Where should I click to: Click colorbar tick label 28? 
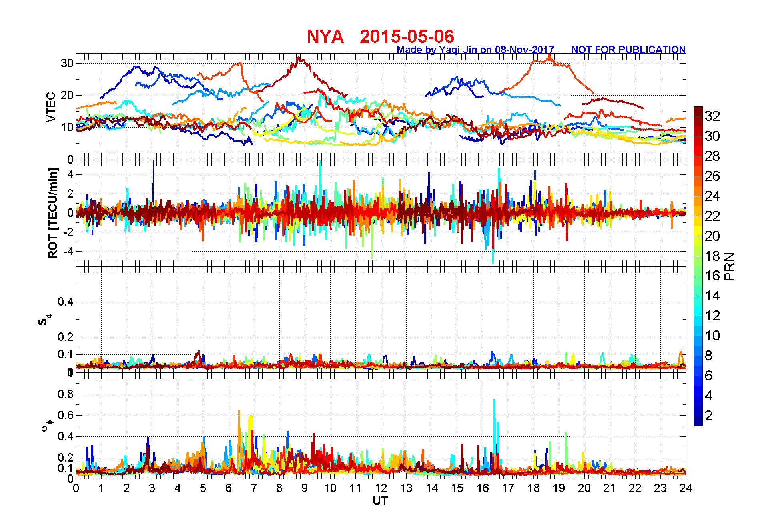point(712,156)
